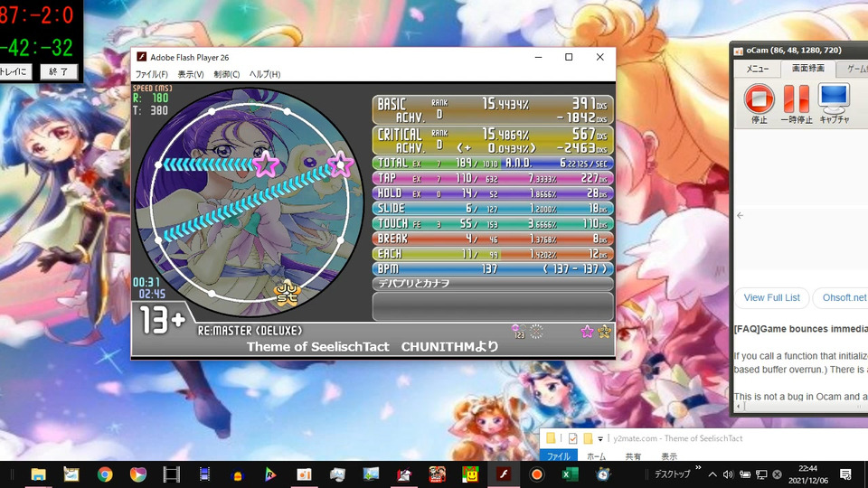
Task: Click the oCam キャプチャ capture monitor icon
Action: click(x=835, y=103)
